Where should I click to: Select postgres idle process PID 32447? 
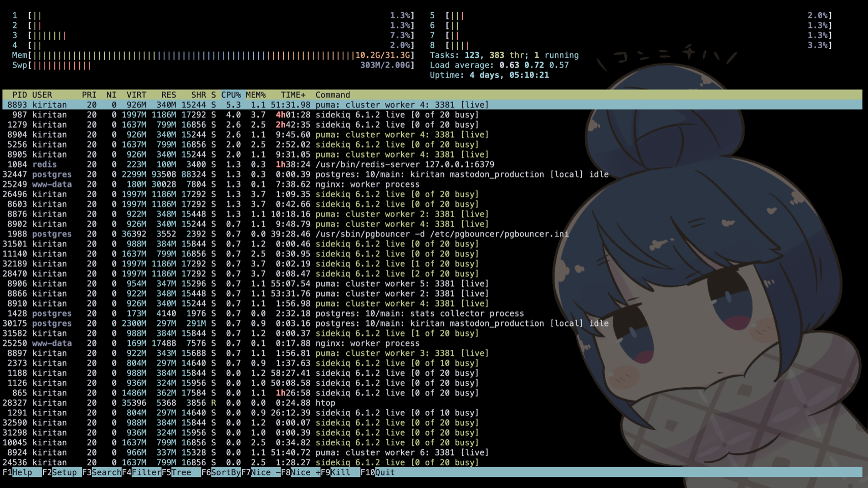[432, 174]
